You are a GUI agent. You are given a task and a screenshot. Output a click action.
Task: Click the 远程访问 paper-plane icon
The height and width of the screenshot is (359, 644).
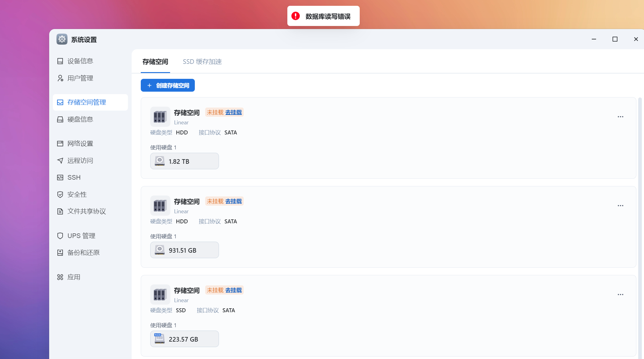click(x=60, y=161)
